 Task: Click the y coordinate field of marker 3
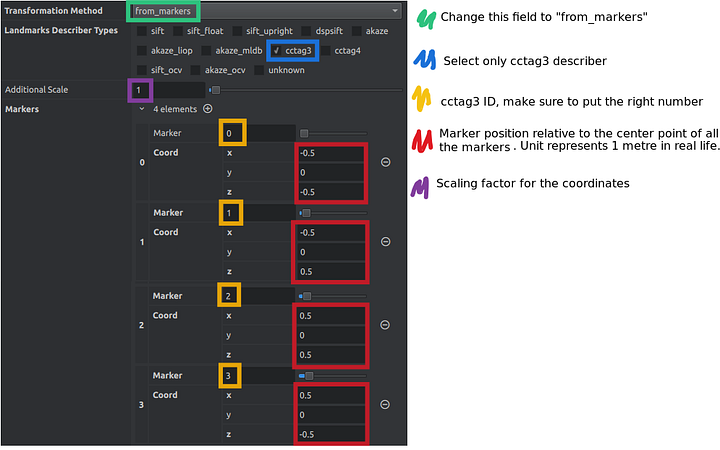click(331, 415)
